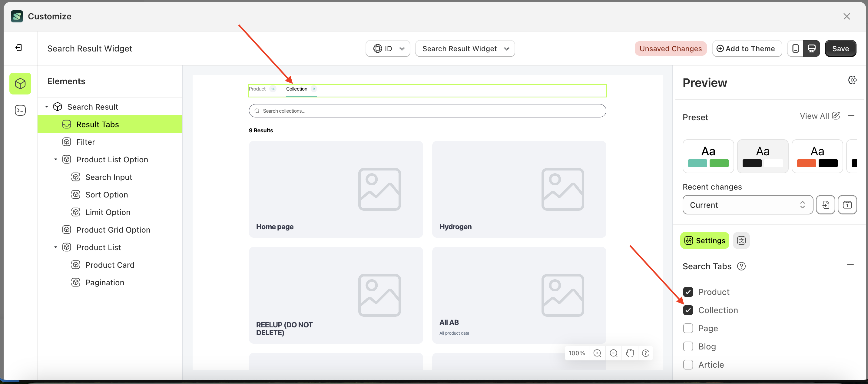868x384 pixels.
Task: Open the Search Tabs help question mark icon
Action: pos(741,266)
